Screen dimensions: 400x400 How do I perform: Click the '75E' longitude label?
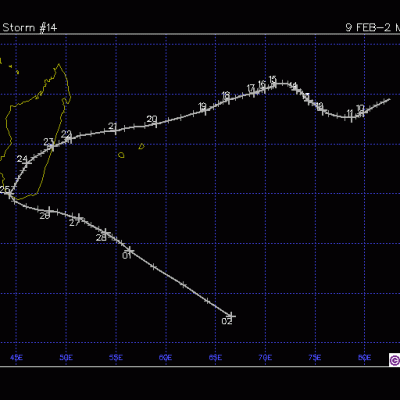[315, 358]
